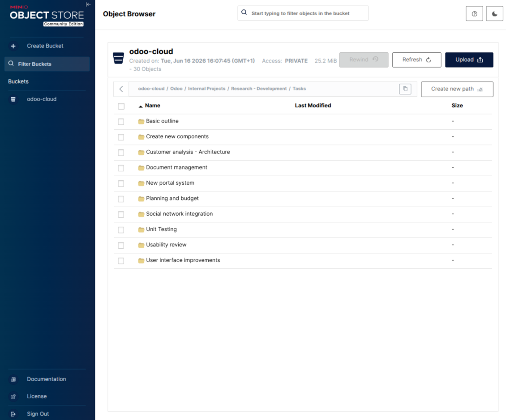506x420 pixels.
Task: Open the help question mark icon
Action: click(x=474, y=13)
